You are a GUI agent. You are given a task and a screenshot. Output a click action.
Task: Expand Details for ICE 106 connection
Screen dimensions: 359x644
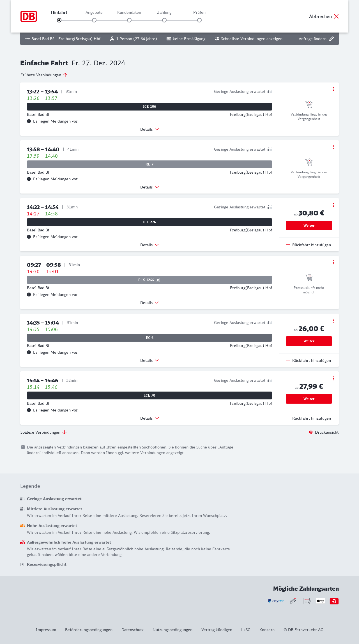click(x=149, y=129)
